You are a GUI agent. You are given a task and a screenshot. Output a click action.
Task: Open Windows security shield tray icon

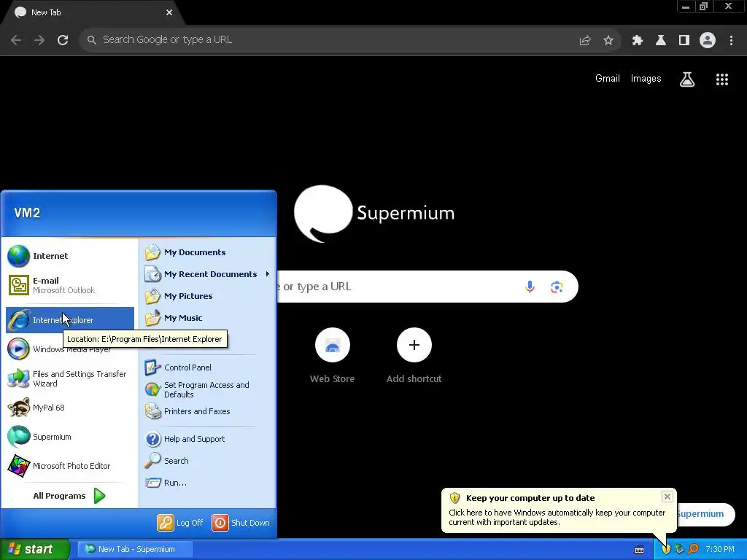coord(666,549)
